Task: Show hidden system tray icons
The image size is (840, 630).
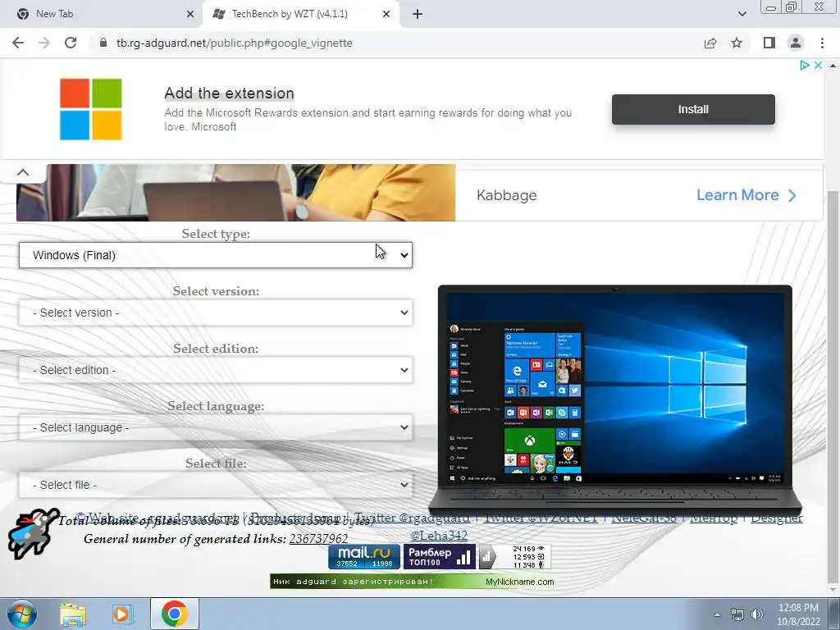Action: click(717, 614)
